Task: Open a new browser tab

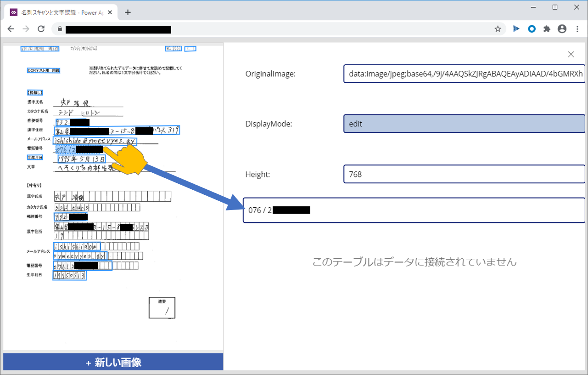Action: (x=128, y=12)
